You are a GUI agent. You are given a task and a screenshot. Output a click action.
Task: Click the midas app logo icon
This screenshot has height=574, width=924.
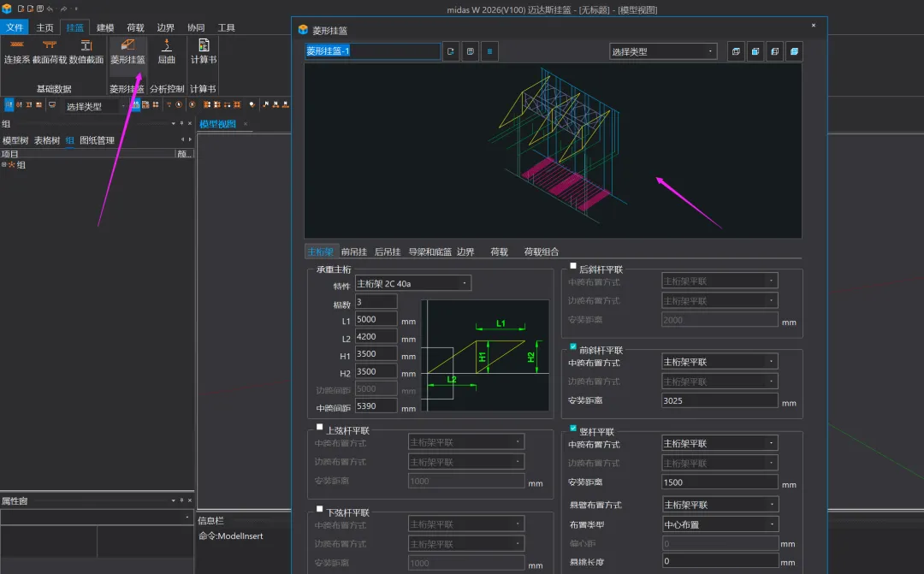[7, 9]
